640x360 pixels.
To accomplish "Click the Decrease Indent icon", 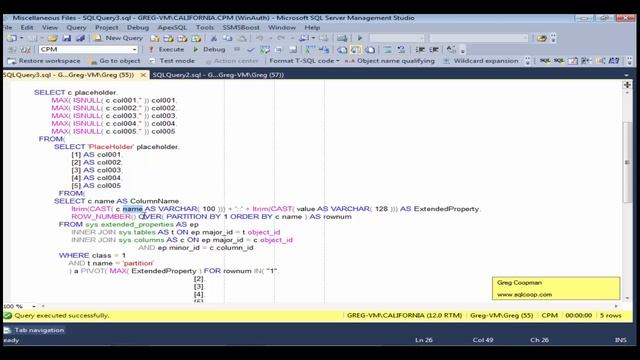I will point(420,50).
